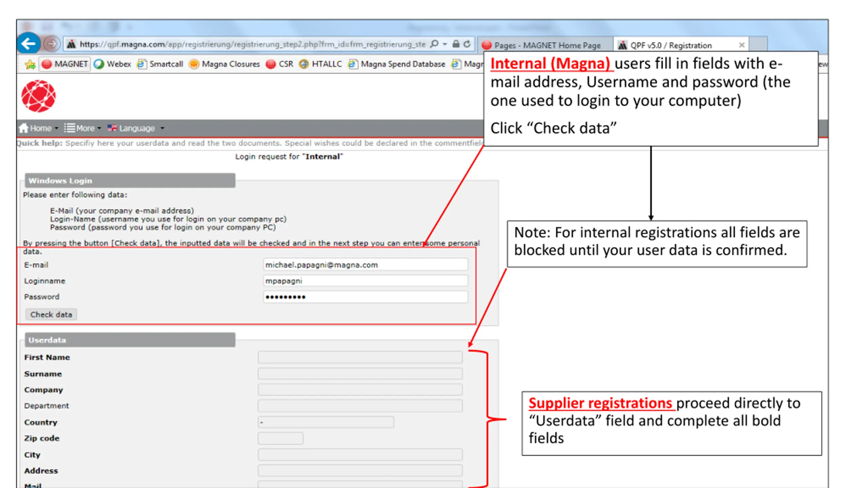868x488 pixels.
Task: Click the favorites star icon
Action: (x=30, y=64)
